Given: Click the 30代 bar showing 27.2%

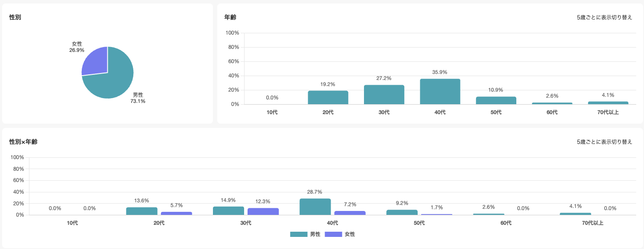Looking at the screenshot, I should pyautogui.click(x=384, y=94).
